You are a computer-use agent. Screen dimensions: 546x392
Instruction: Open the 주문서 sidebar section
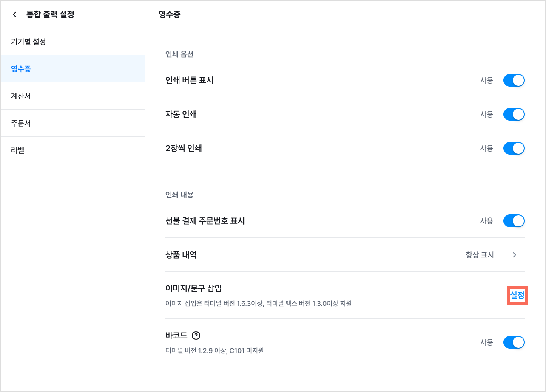pos(73,123)
